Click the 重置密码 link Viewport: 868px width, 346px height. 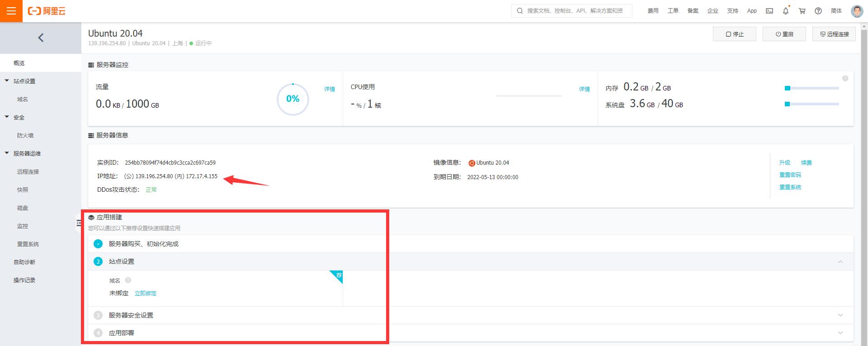pos(790,175)
